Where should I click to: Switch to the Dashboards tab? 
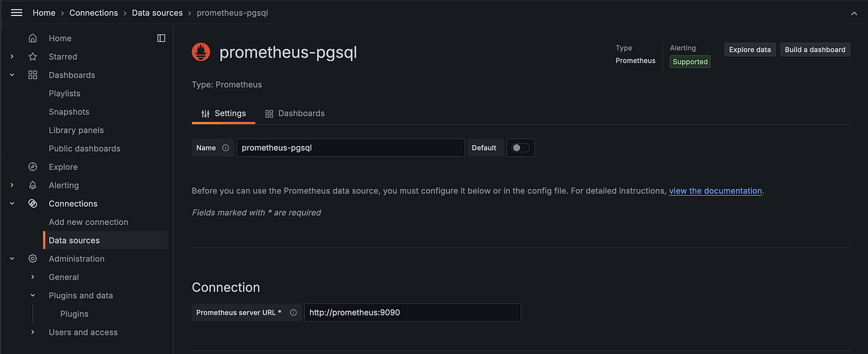[x=294, y=113]
